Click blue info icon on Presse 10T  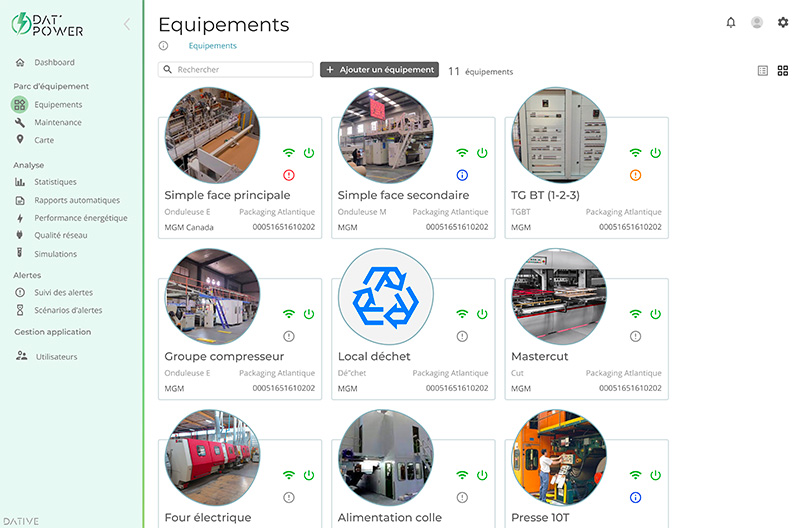(635, 497)
